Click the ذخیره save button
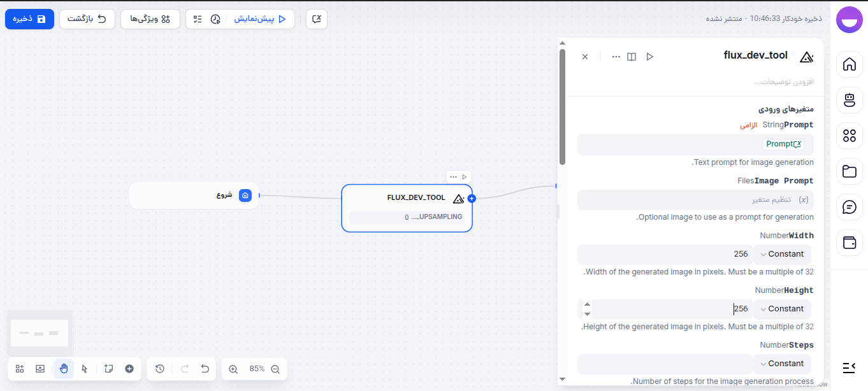 pyautogui.click(x=29, y=18)
